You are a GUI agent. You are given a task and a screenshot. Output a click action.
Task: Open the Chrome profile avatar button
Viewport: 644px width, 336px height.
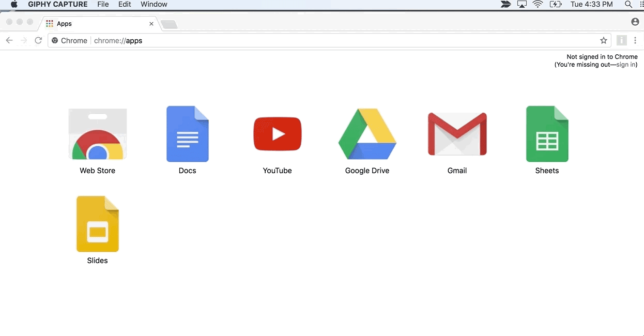tap(635, 22)
